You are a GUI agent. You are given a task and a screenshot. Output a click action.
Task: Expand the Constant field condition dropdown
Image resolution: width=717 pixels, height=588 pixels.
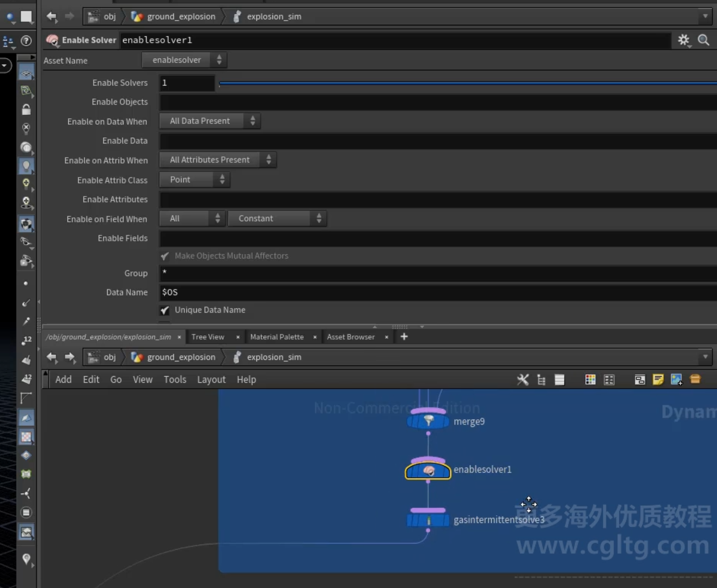(x=277, y=218)
